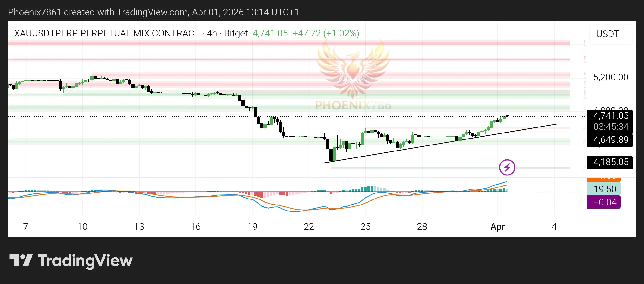Click the 22 date marker on the time axis

click(309, 226)
